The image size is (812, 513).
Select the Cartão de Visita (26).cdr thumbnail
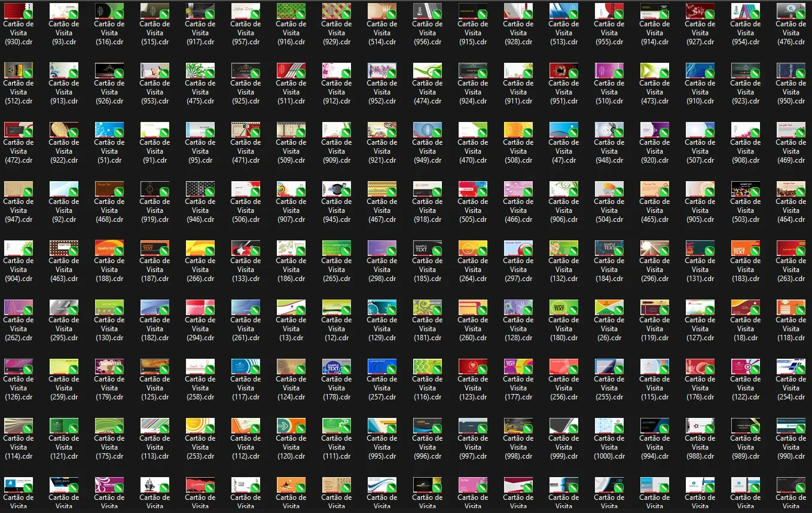[609, 307]
